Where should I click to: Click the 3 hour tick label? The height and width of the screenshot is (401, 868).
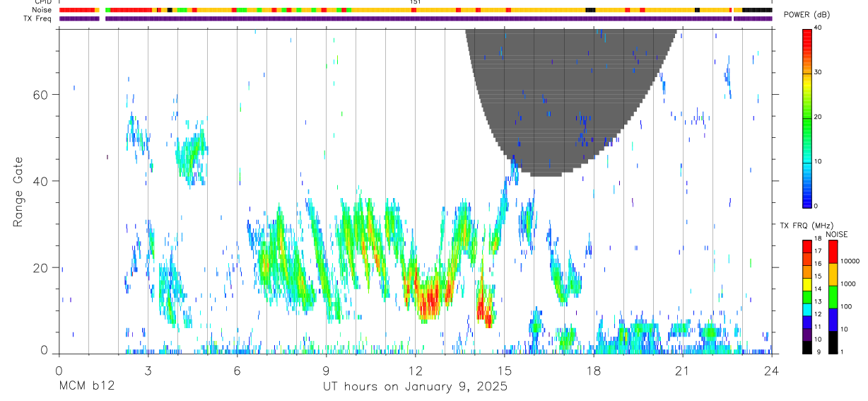coord(148,371)
